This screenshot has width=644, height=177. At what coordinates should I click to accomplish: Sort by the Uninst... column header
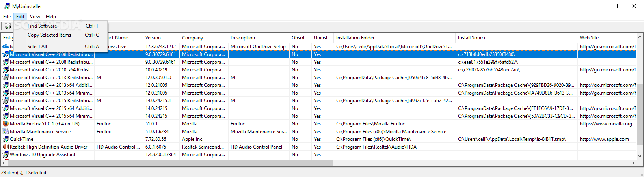click(322, 38)
